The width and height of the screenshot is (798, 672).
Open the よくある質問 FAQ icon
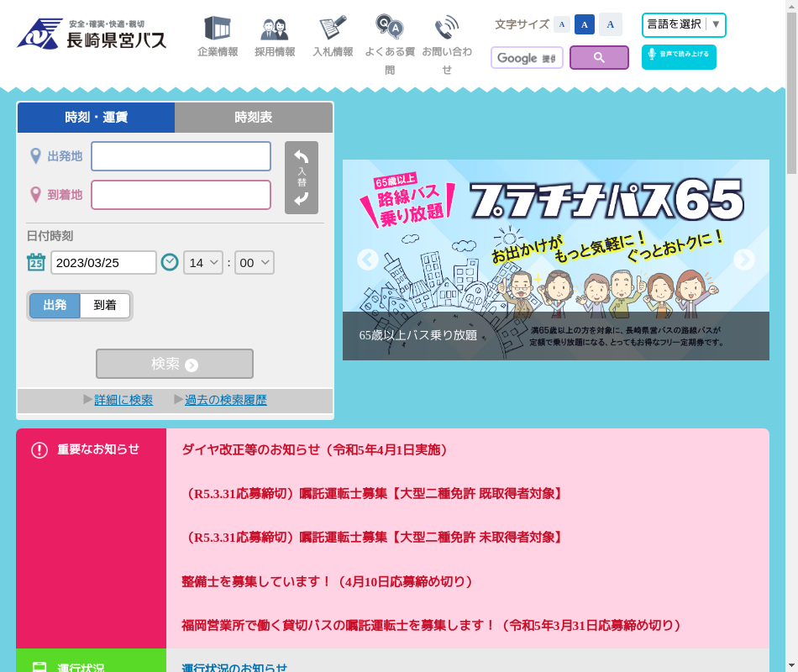pyautogui.click(x=389, y=29)
